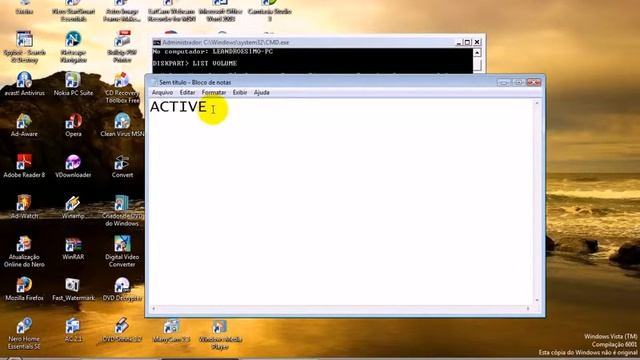Select the Camtasia Studio desktop icon
The image size is (640, 360).
[269, 11]
